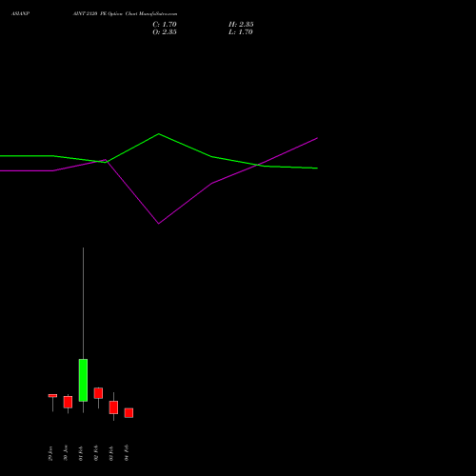476x476 pixels.
Task: Click the ASIANP symbol label
Action: click(20, 14)
